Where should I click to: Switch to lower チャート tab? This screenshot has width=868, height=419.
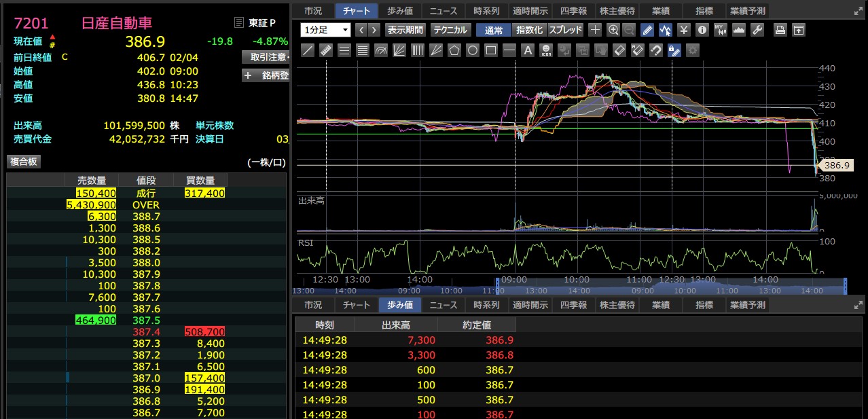click(357, 305)
